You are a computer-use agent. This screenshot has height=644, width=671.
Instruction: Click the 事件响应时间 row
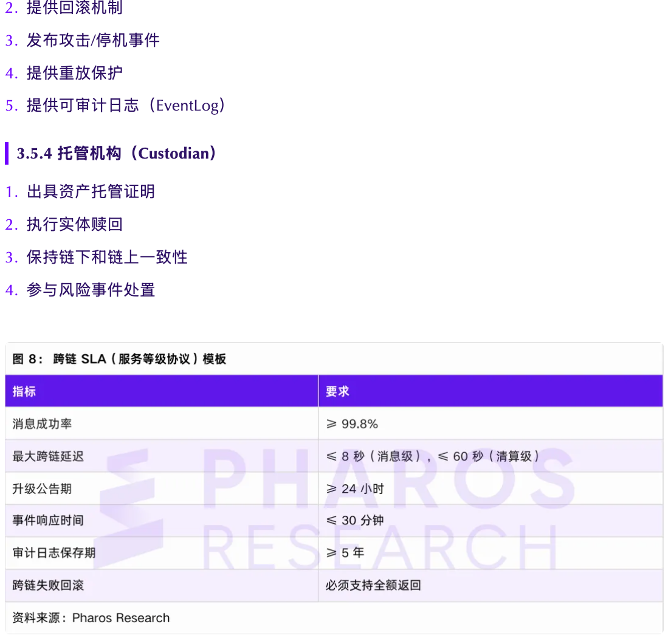coord(46,520)
